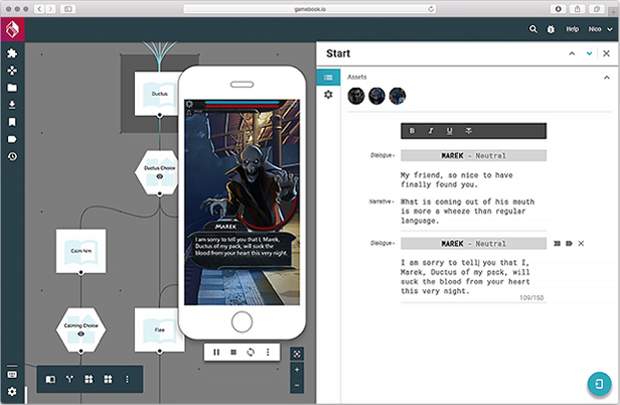Toggle eye icon on Ductus Choice node
The width and height of the screenshot is (620, 405).
(x=159, y=177)
